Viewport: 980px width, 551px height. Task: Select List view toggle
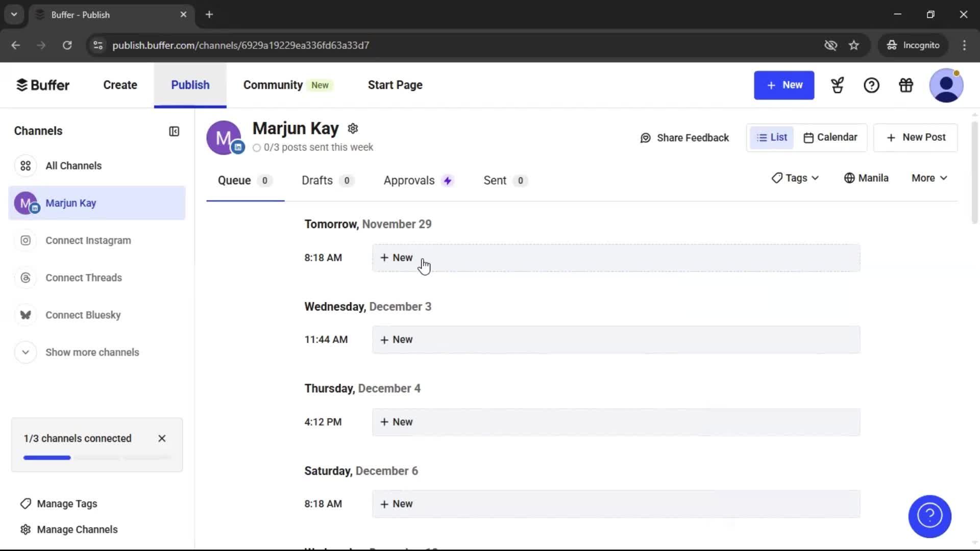771,137
